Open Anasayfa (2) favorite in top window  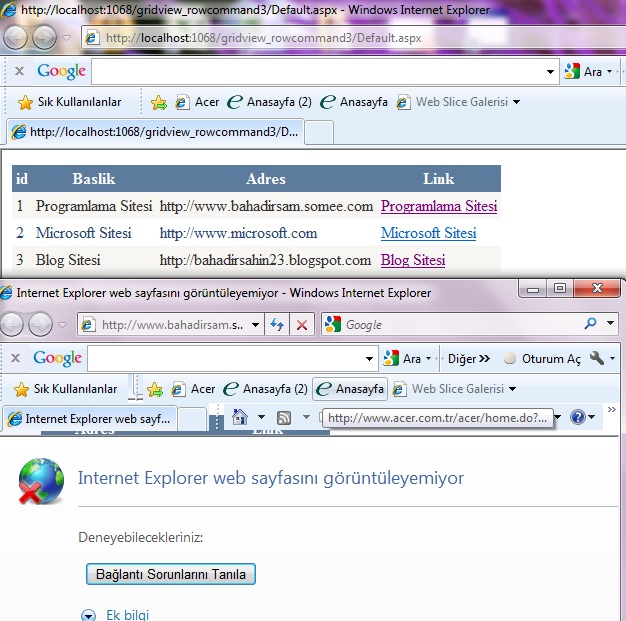(269, 102)
